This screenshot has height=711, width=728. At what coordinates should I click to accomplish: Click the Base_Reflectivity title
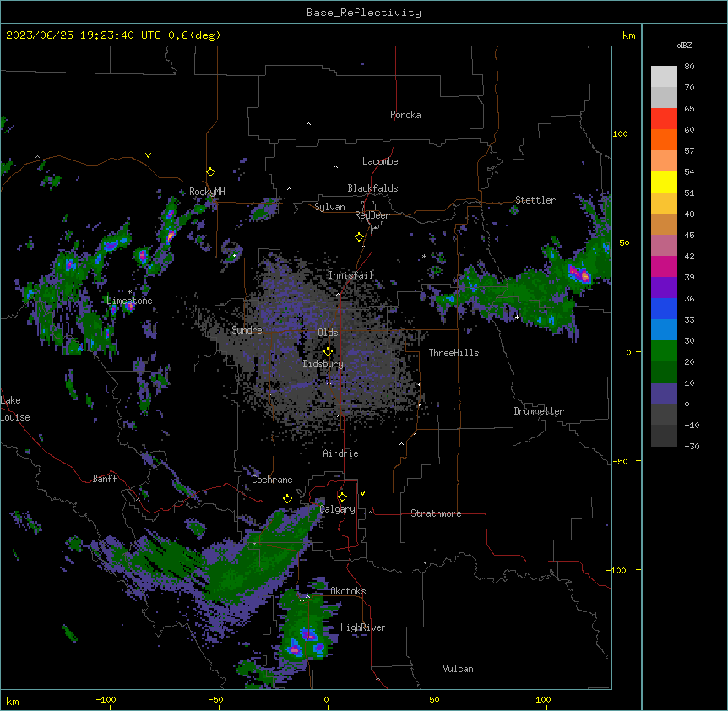tap(364, 13)
